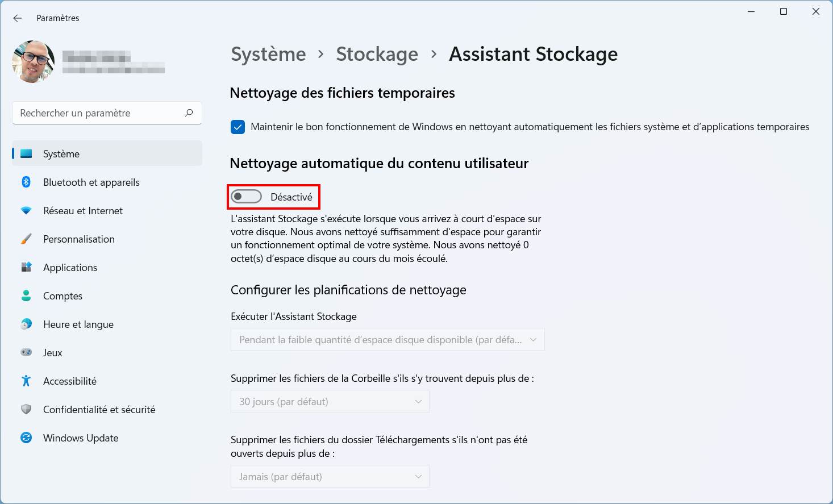This screenshot has height=504, width=833.
Task: Select the Jeux gamepad icon
Action: [26, 352]
